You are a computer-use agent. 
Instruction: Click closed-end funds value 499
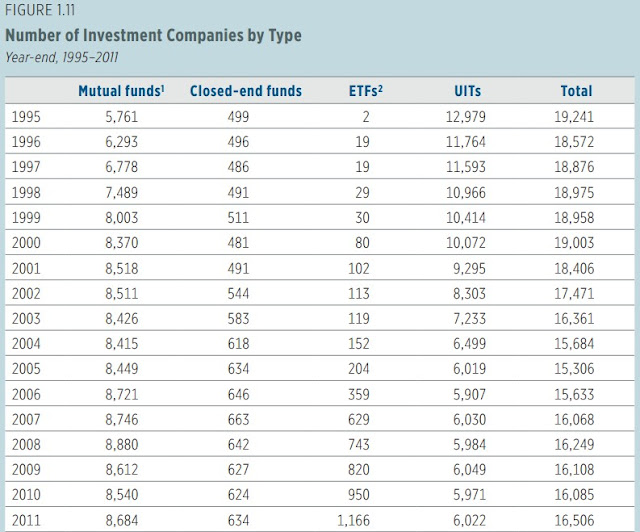[x=238, y=117]
